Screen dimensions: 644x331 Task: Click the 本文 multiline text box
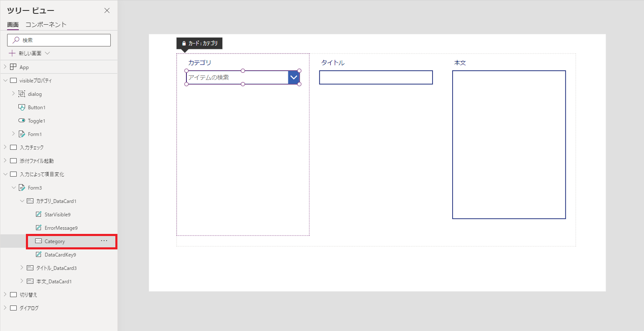click(x=509, y=145)
